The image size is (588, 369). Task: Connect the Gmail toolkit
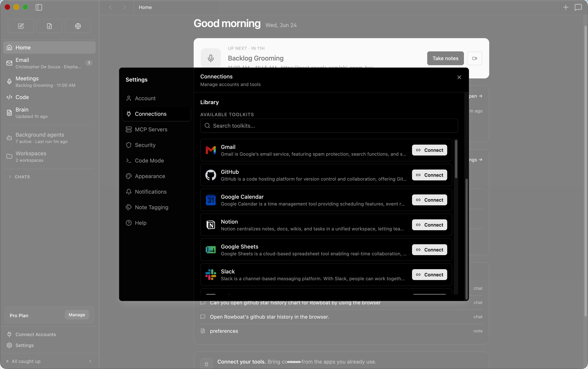coord(429,150)
